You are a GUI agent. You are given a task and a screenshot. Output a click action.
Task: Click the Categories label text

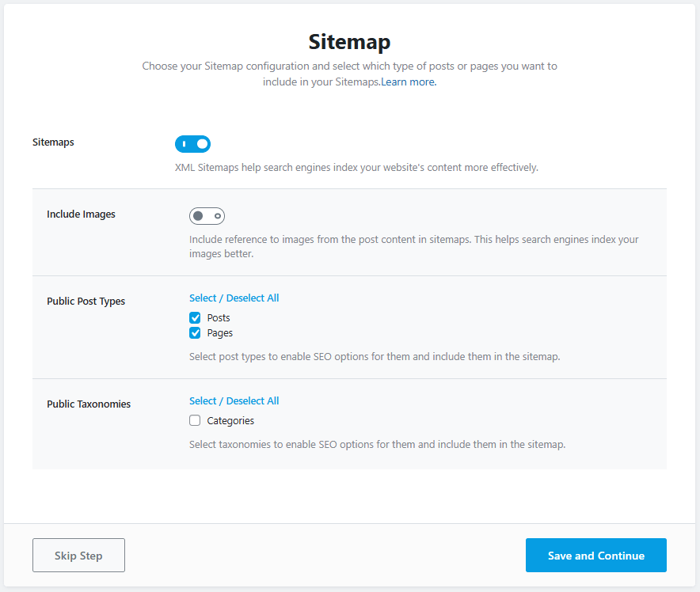(x=230, y=421)
